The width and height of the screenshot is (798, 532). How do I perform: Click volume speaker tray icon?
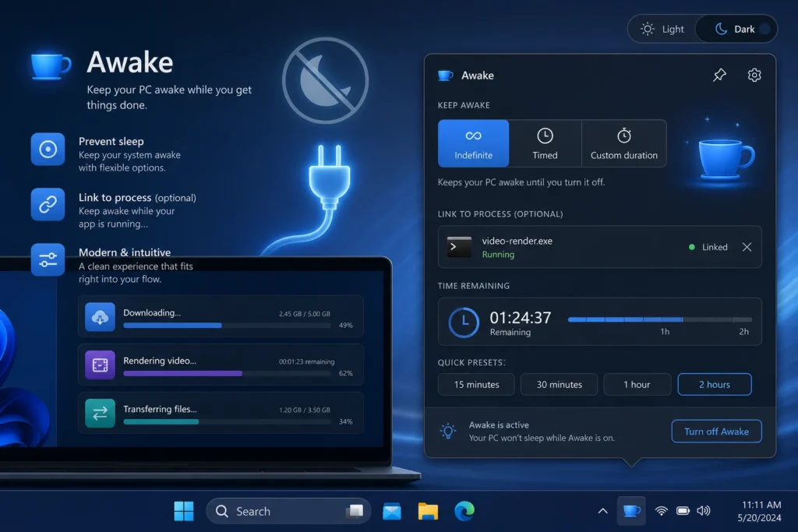coord(704,511)
